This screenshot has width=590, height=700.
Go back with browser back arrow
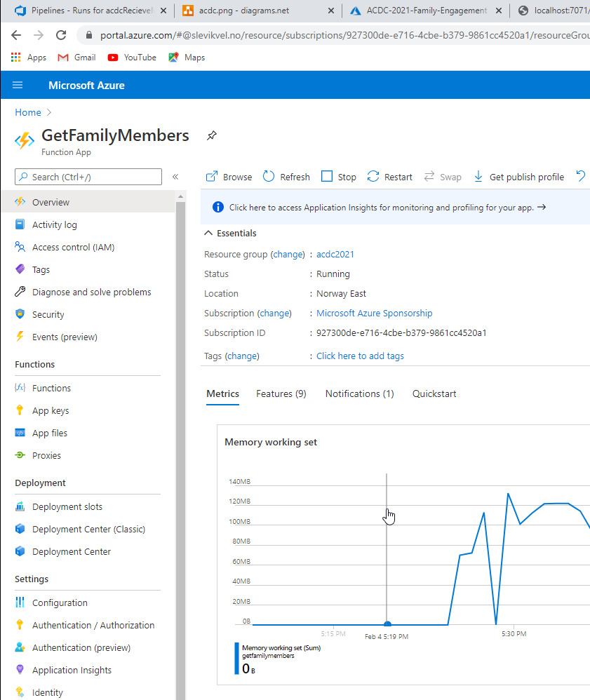pos(16,35)
